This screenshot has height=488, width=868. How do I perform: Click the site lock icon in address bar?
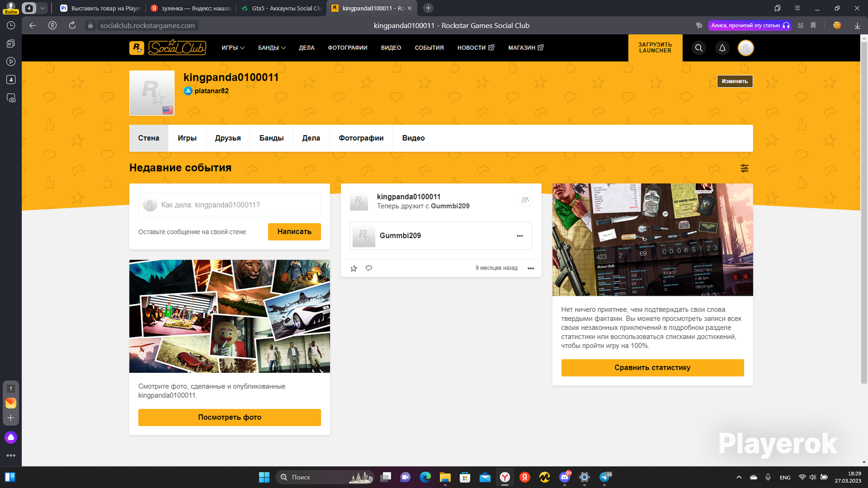tap(90, 25)
